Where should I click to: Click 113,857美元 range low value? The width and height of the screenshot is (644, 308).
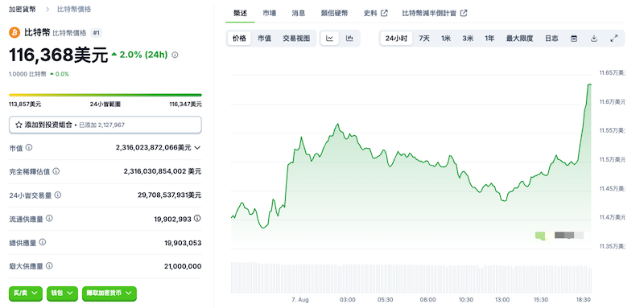25,105
